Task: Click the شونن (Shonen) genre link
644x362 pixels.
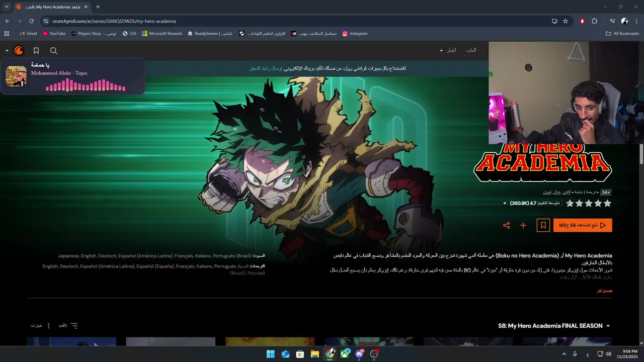Action: (x=547, y=192)
